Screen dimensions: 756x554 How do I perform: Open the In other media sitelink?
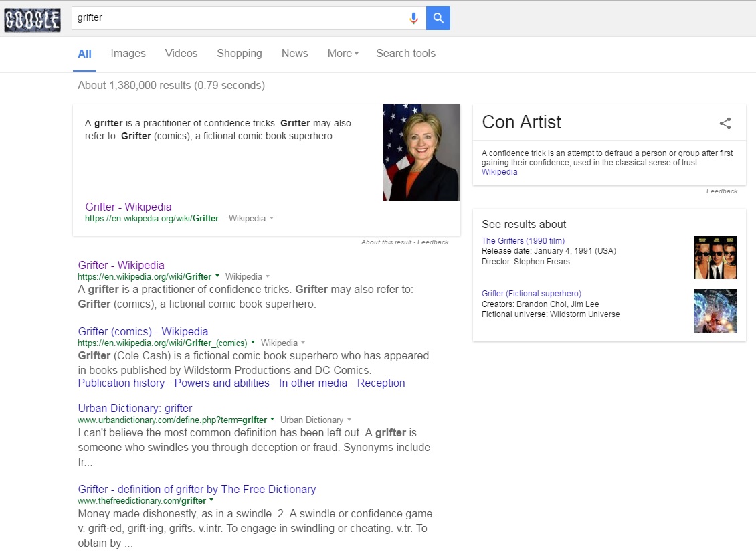(x=313, y=383)
